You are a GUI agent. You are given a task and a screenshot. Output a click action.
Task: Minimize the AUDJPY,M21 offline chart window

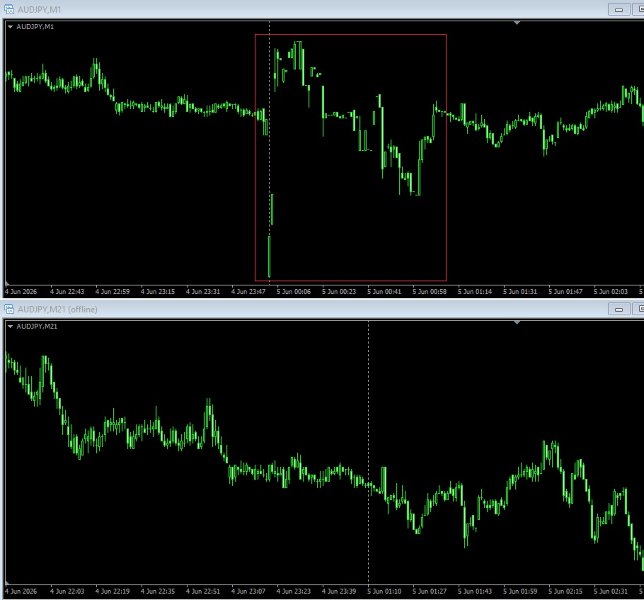pyautogui.click(x=619, y=309)
